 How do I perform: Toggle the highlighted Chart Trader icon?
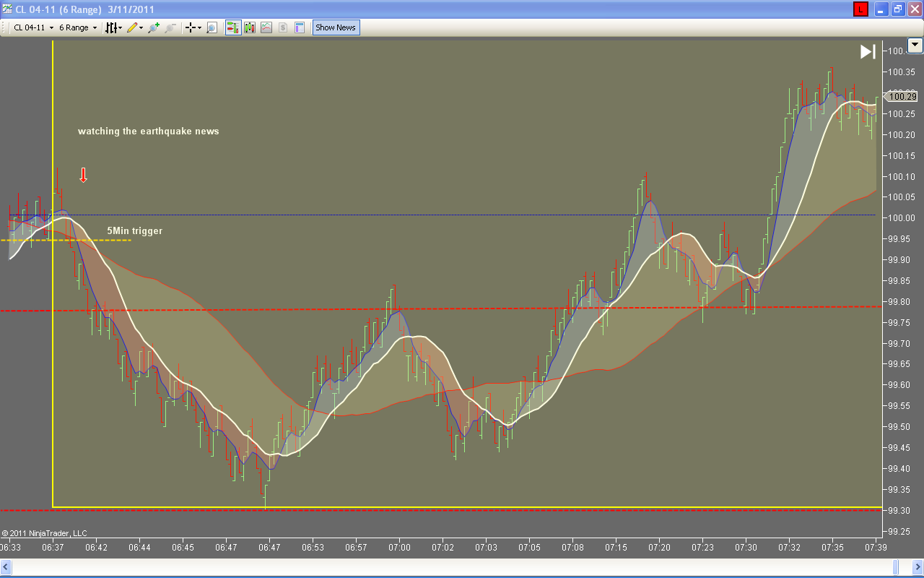[x=233, y=27]
